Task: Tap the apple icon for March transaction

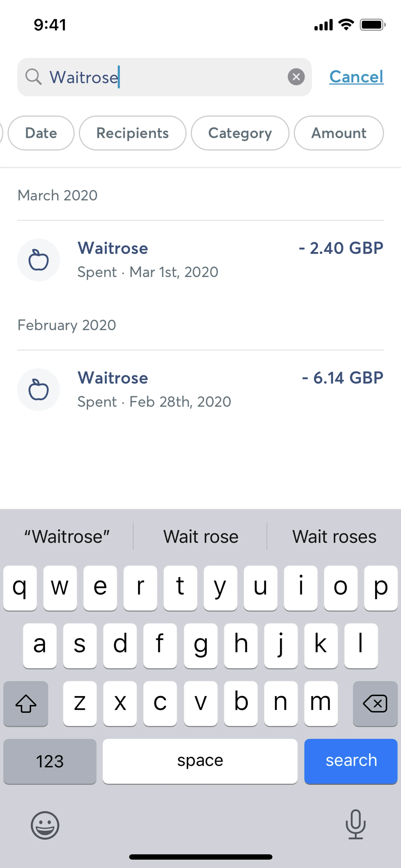Action: (38, 260)
